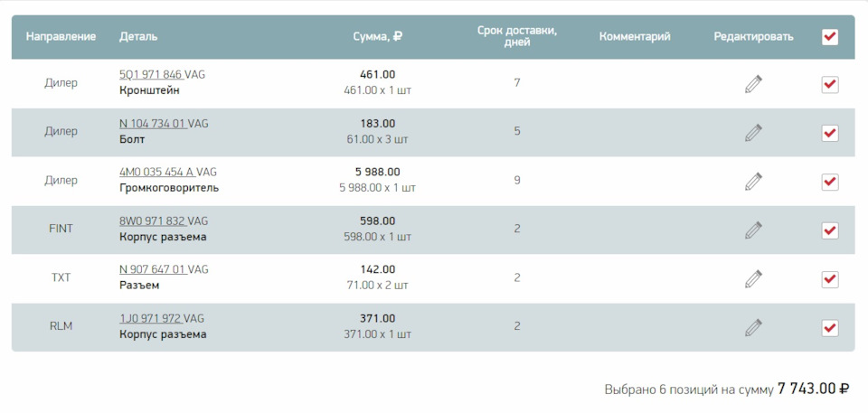Open part number 8W0 971 832
This screenshot has width=868, height=413.
[152, 221]
